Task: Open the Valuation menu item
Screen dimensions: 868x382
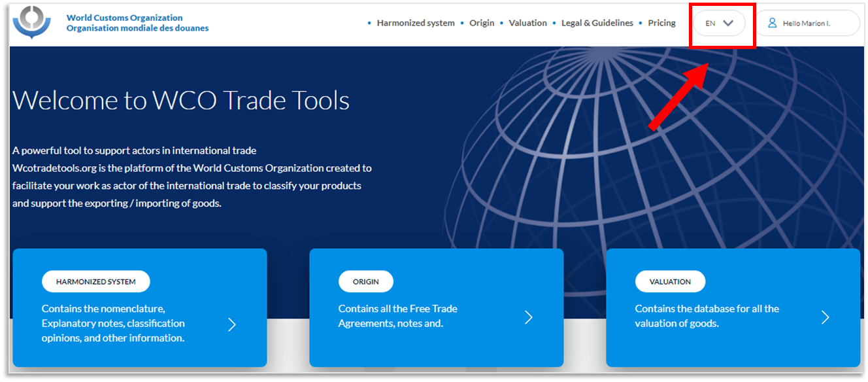Action: pyautogui.click(x=527, y=23)
